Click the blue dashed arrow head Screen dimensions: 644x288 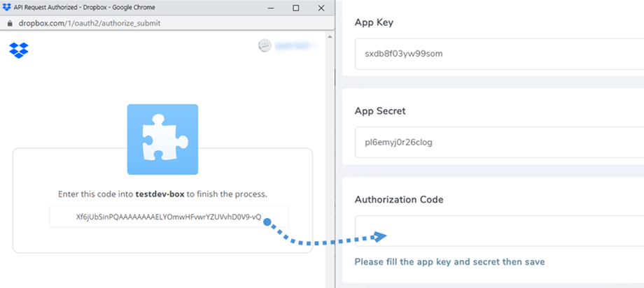(379, 236)
